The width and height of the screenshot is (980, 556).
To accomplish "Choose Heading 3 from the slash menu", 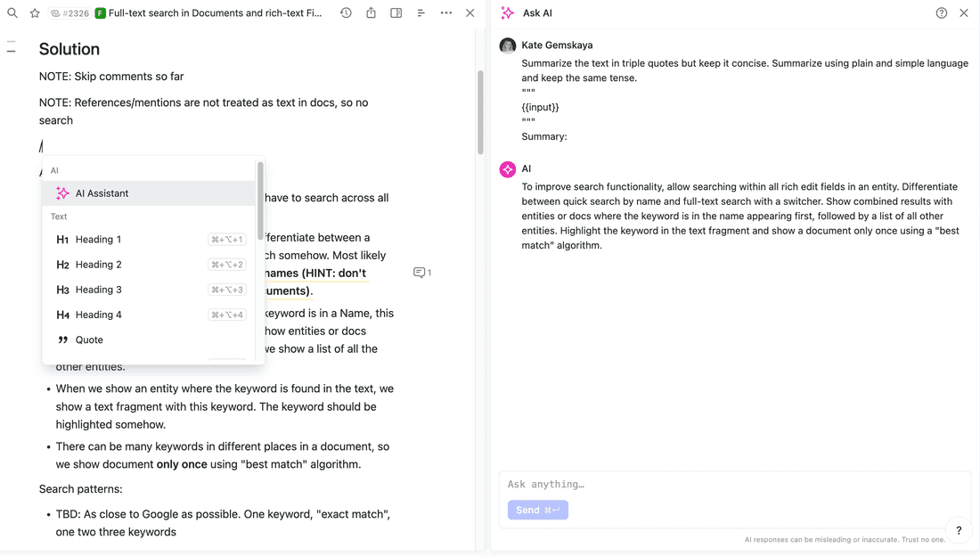I will pyautogui.click(x=98, y=289).
